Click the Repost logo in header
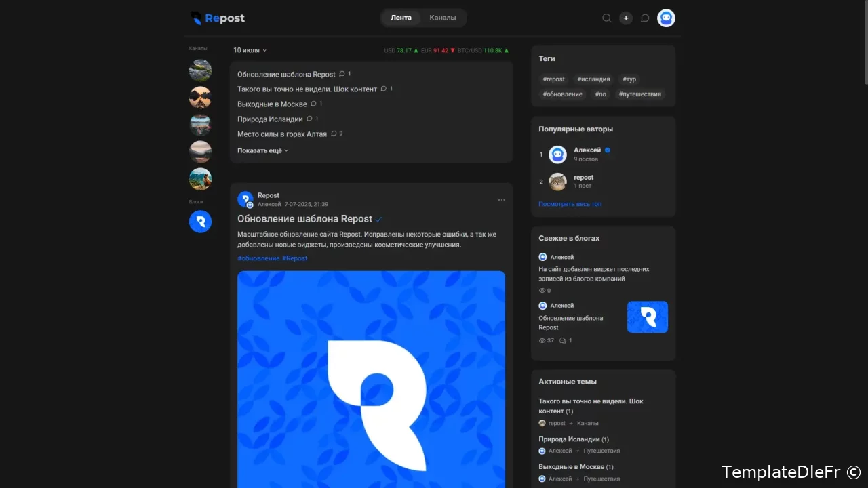The width and height of the screenshot is (868, 488). coord(218,18)
